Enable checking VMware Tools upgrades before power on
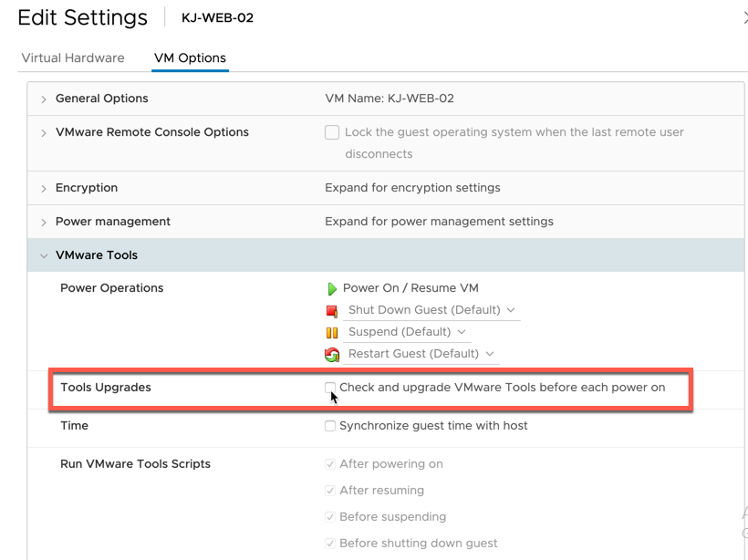 [332, 389]
